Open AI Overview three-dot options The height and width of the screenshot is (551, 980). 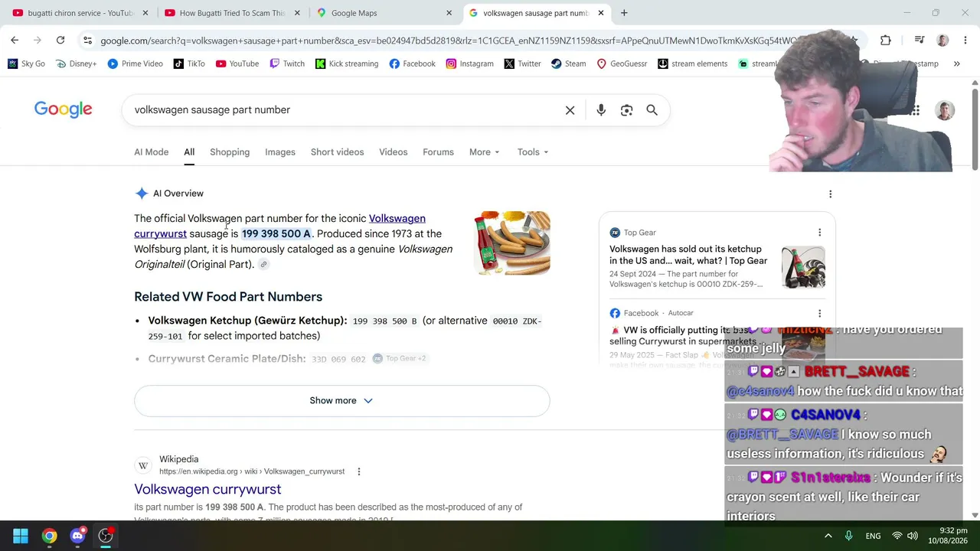click(x=830, y=194)
